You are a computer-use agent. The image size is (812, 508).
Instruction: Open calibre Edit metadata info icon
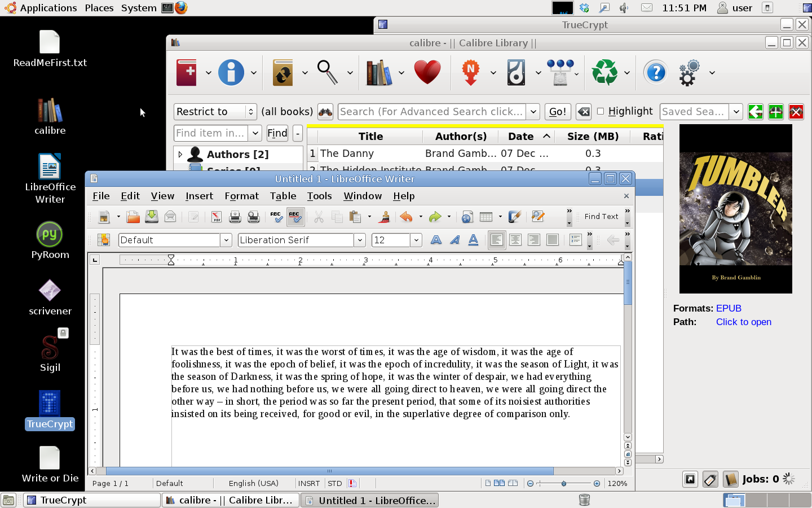pyautogui.click(x=231, y=72)
